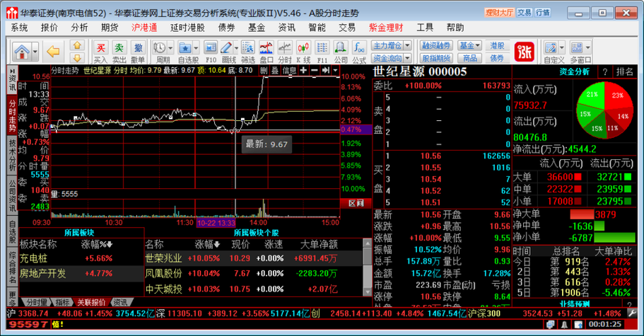This screenshot has height=336, width=644.
Task: Click the red 区间 interval button
Action: 356,203
